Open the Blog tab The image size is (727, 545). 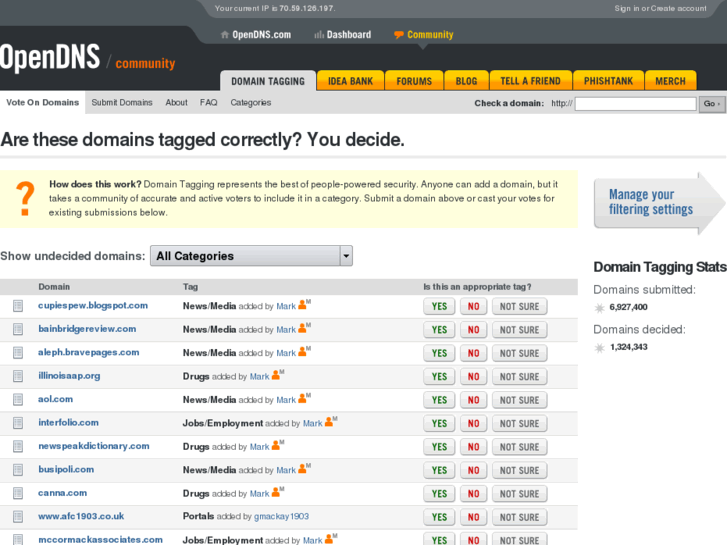click(466, 81)
